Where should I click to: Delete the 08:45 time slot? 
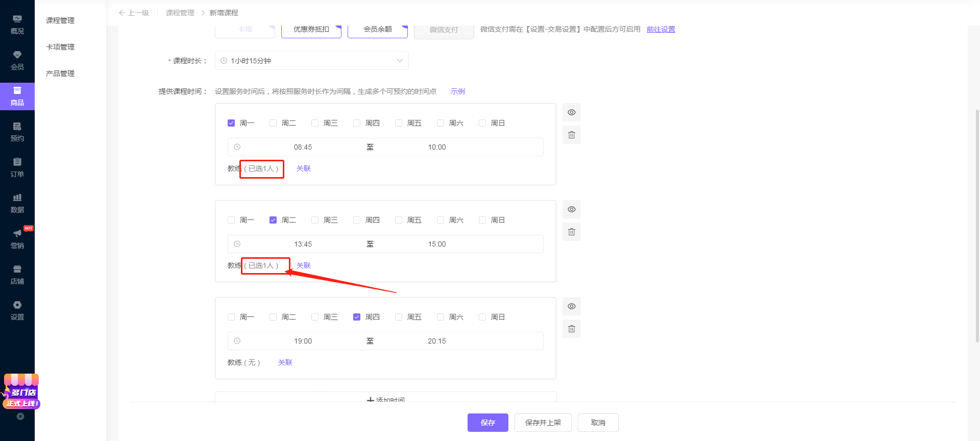tap(572, 135)
